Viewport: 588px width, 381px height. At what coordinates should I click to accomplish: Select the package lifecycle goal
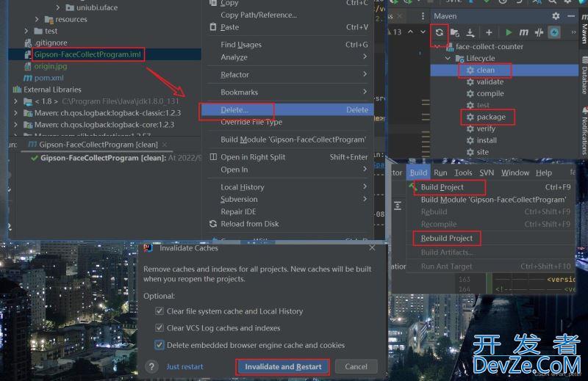[491, 117]
